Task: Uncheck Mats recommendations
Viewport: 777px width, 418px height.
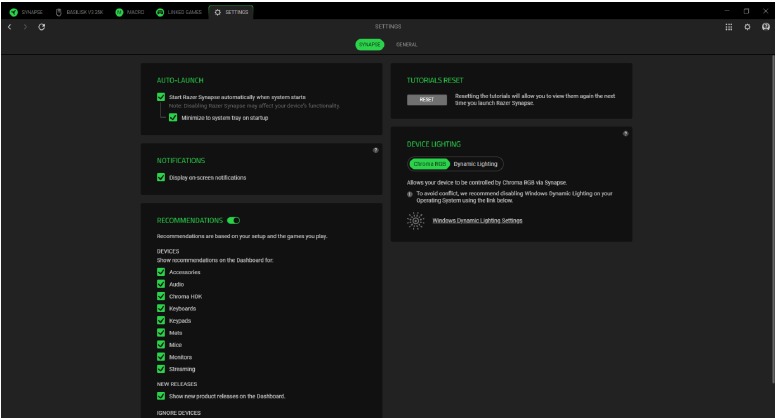Action: (161, 332)
